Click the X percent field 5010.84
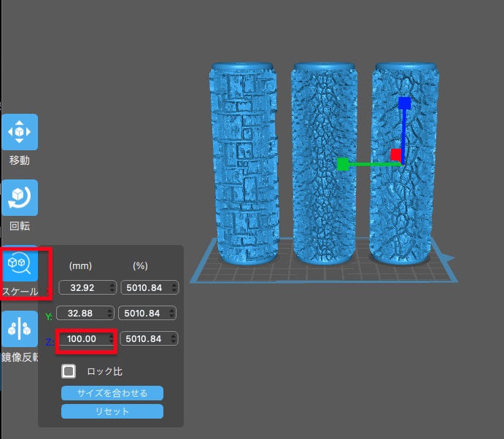 tap(150, 287)
